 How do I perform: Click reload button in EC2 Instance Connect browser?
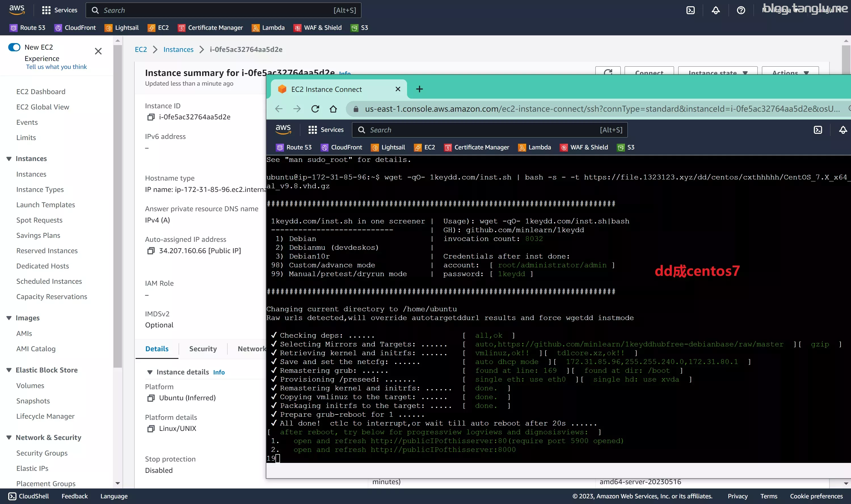(x=315, y=109)
